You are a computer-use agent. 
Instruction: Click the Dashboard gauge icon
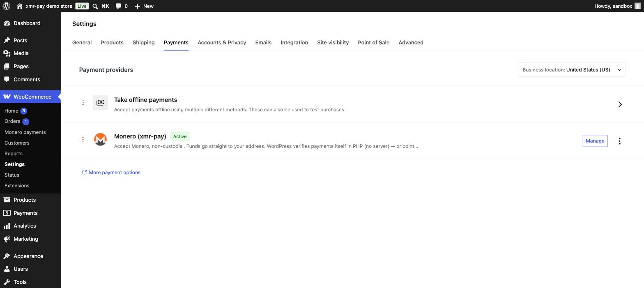(x=7, y=23)
